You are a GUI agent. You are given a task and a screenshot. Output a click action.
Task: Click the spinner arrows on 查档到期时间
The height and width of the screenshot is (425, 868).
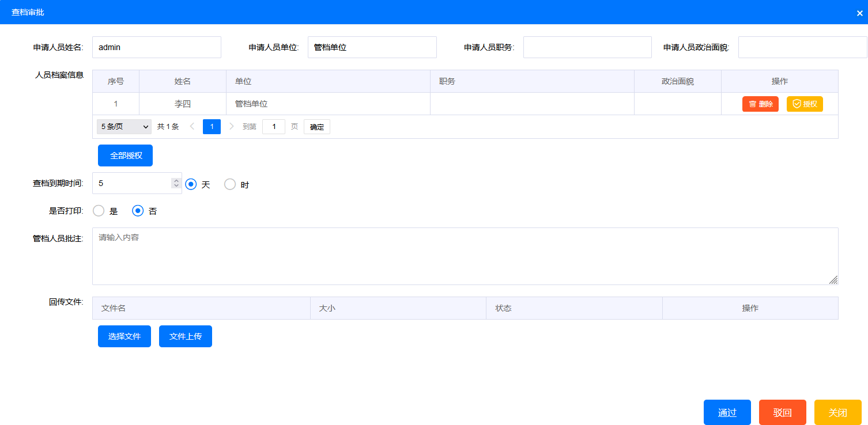pyautogui.click(x=176, y=183)
